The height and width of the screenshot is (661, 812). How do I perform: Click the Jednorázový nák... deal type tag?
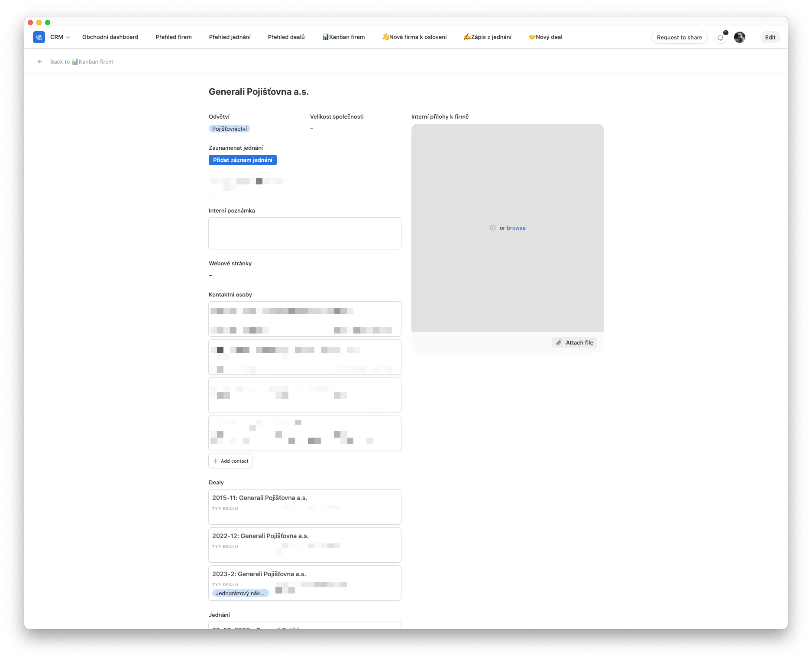(240, 593)
